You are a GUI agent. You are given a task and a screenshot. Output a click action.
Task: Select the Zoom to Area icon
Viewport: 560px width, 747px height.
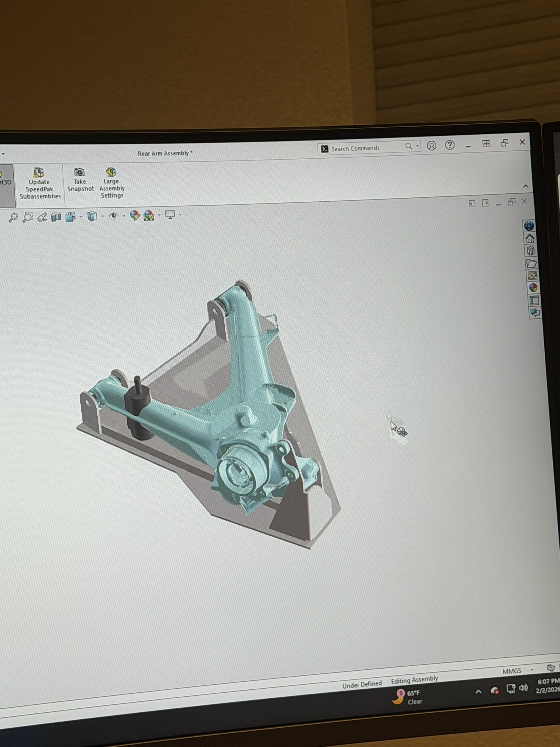point(28,217)
